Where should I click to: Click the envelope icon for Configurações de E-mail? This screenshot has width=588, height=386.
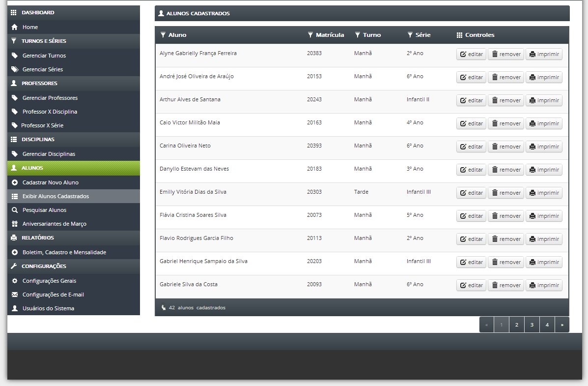15,295
